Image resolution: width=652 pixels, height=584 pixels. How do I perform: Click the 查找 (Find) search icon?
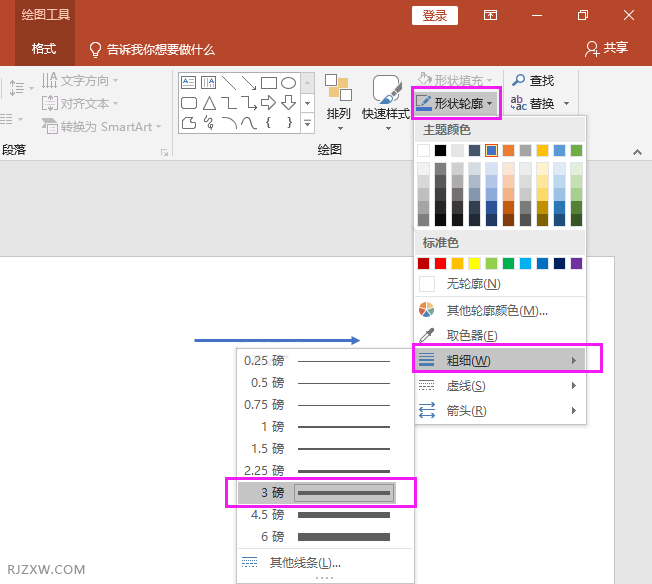point(519,80)
